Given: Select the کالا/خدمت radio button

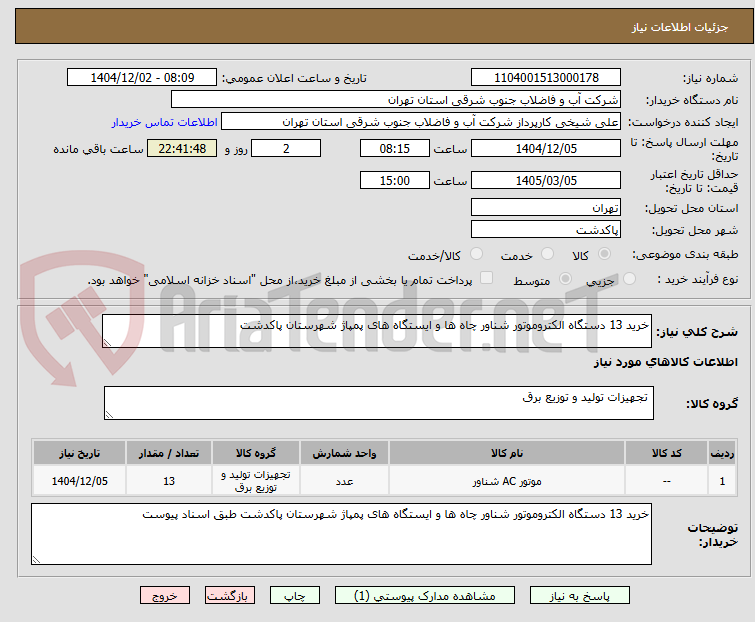Looking at the screenshot, I should (476, 254).
